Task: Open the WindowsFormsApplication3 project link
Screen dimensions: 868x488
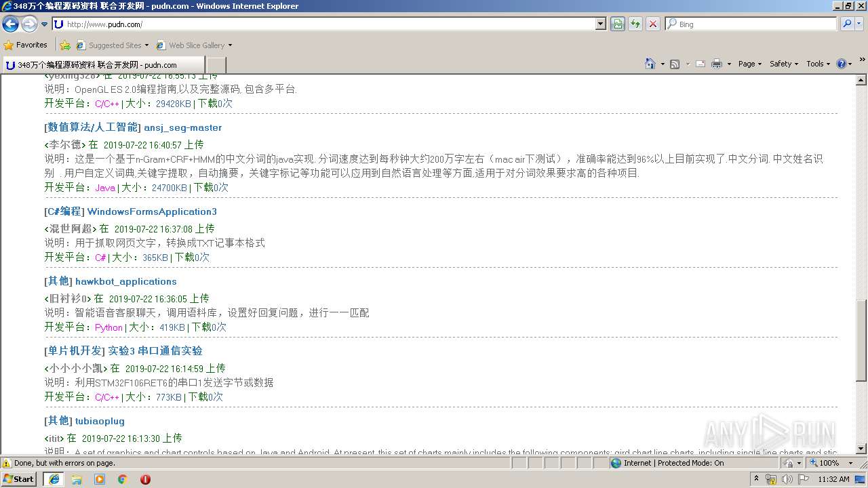Action: 152,211
